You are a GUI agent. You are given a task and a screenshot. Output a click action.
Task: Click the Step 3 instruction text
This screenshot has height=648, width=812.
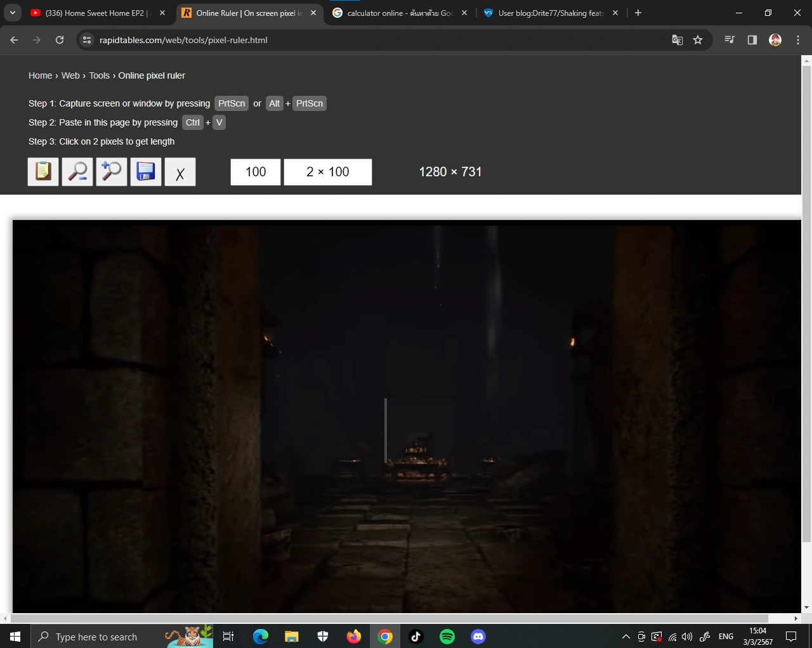pyautogui.click(x=101, y=141)
